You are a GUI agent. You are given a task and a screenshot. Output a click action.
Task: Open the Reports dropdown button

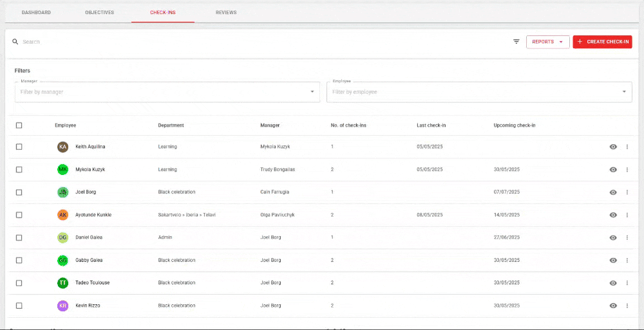point(548,42)
